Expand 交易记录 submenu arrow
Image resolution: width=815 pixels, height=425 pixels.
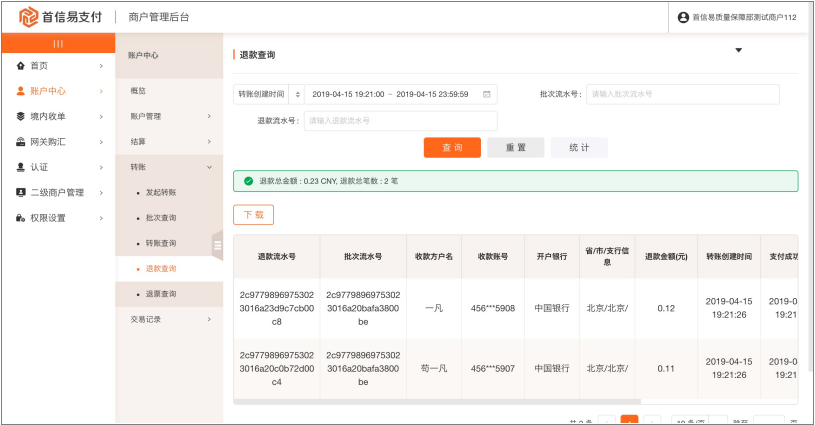pos(209,319)
